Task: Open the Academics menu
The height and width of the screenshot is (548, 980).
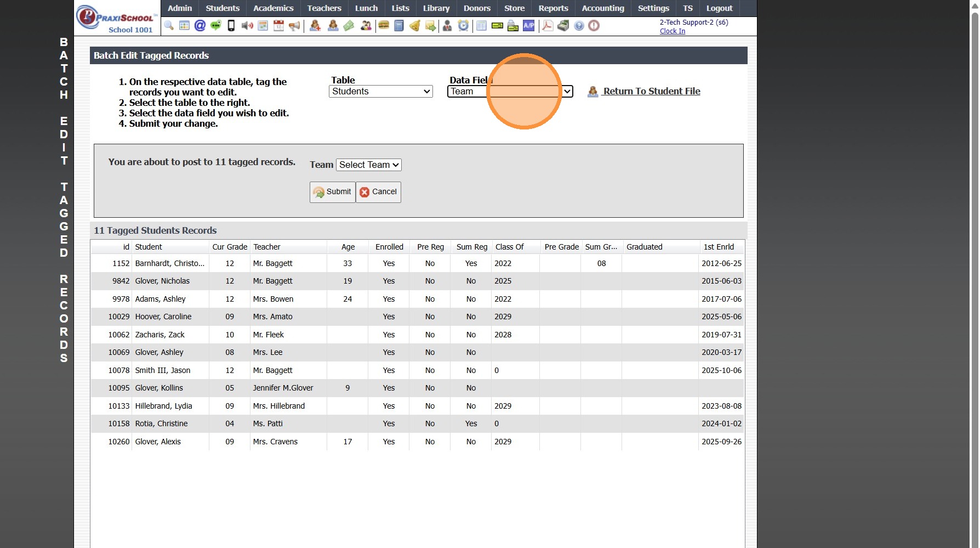Action: click(274, 8)
